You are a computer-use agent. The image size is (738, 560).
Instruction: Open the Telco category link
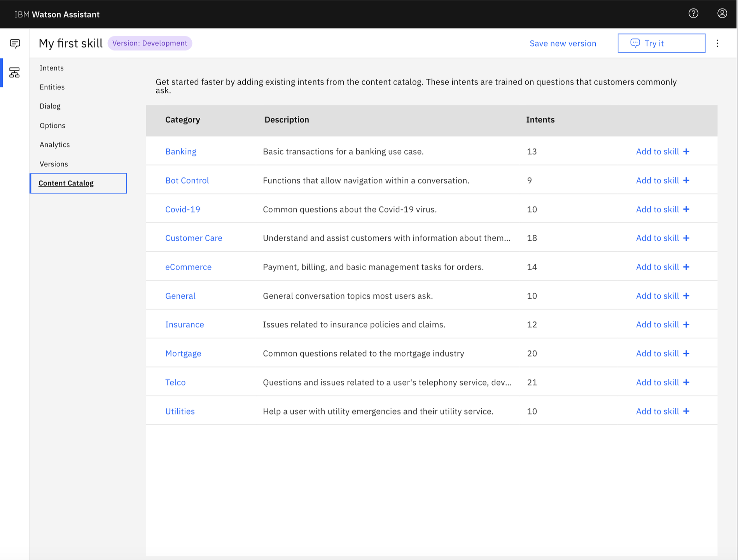coord(175,383)
